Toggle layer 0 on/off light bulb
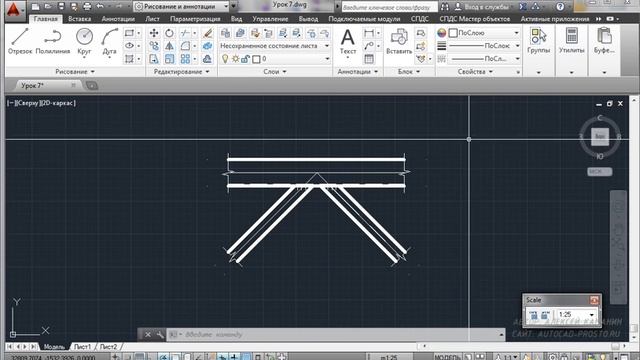This screenshot has width=640, height=360. tap(225, 59)
